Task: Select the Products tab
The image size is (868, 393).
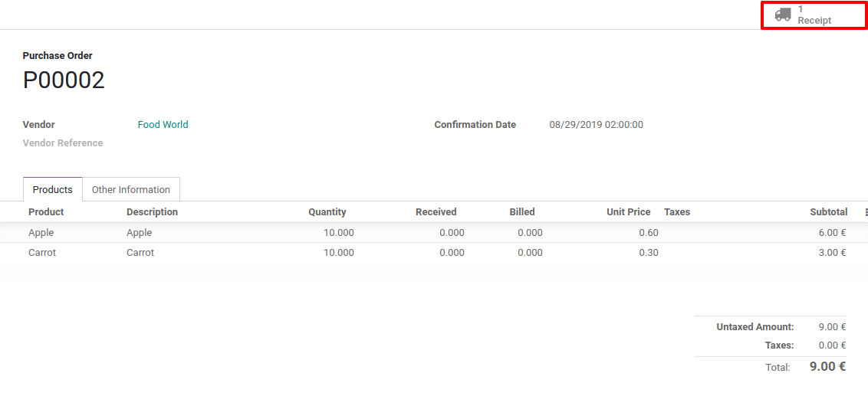Action: click(52, 190)
